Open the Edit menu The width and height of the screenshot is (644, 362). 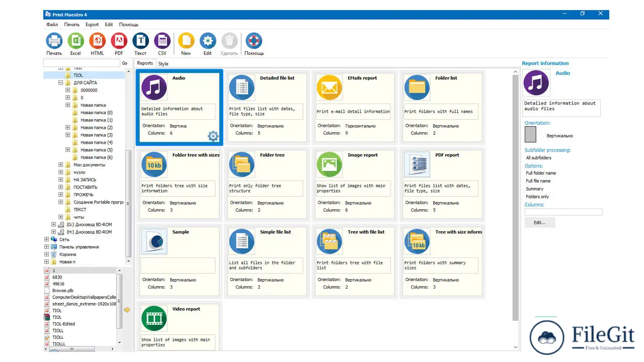point(109,25)
